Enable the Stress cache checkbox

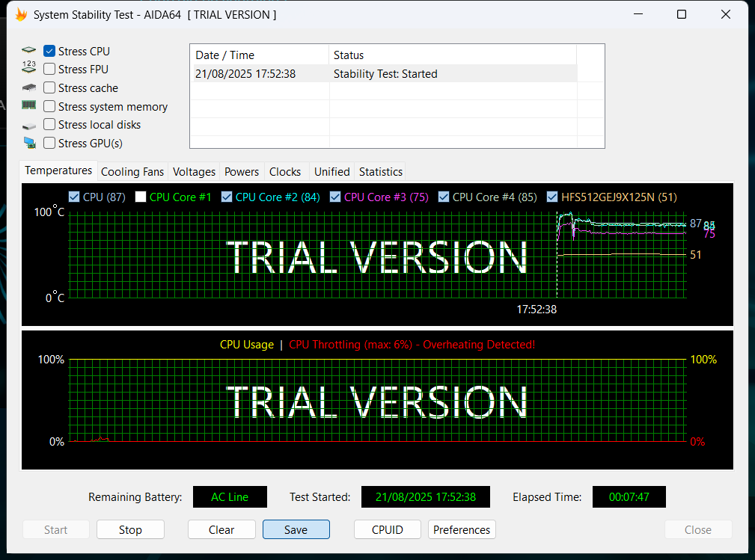tap(49, 87)
